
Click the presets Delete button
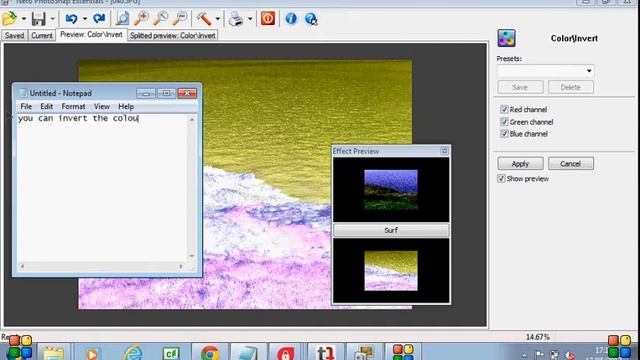[571, 87]
